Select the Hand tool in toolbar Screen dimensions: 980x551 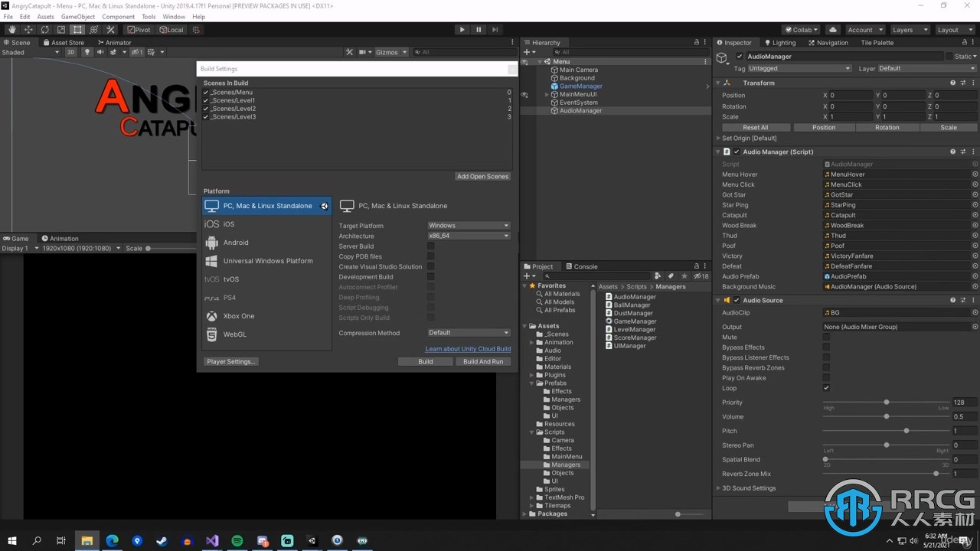(x=12, y=30)
